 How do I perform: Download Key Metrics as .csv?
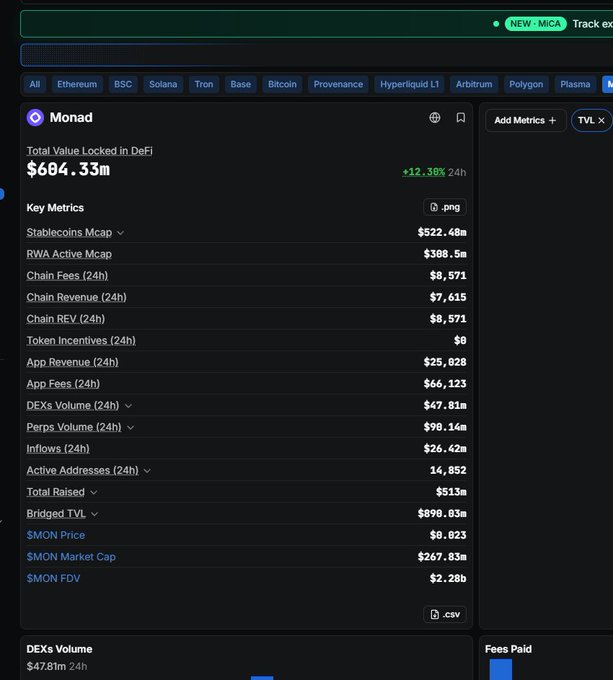444,614
